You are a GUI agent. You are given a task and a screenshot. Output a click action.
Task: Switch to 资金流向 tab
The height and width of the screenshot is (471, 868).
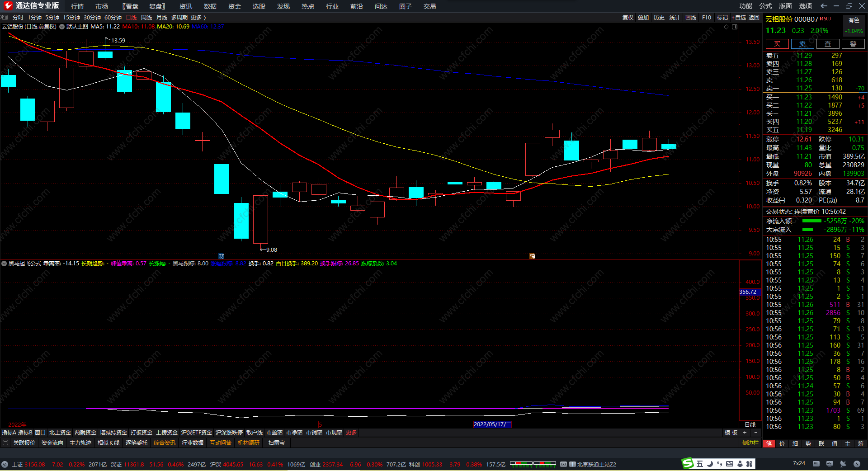point(52,443)
